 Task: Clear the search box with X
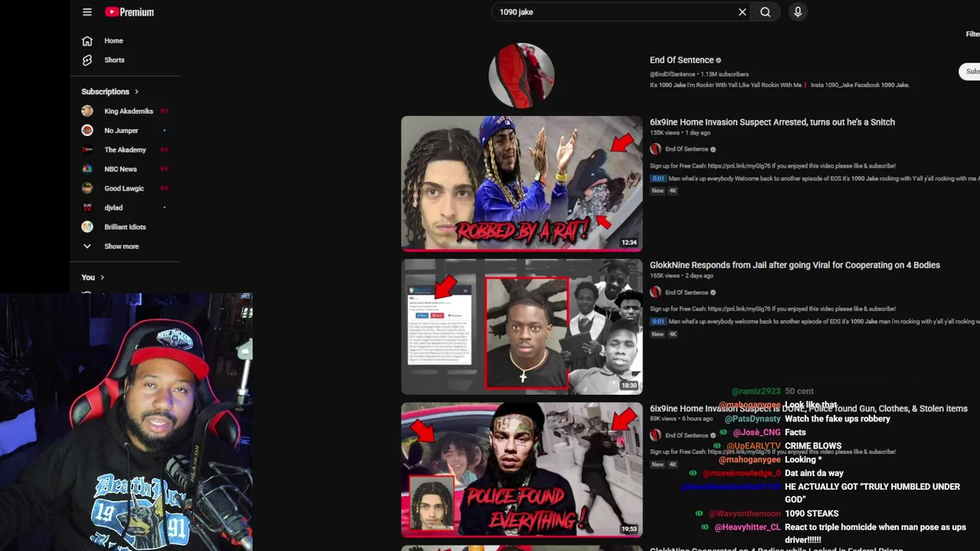point(742,12)
